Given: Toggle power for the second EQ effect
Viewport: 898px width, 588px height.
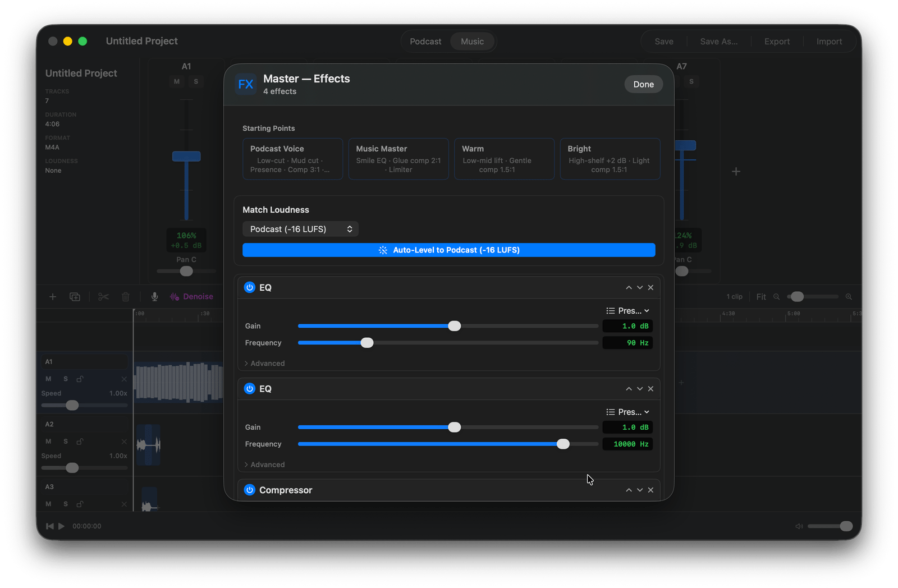Looking at the screenshot, I should coord(250,389).
